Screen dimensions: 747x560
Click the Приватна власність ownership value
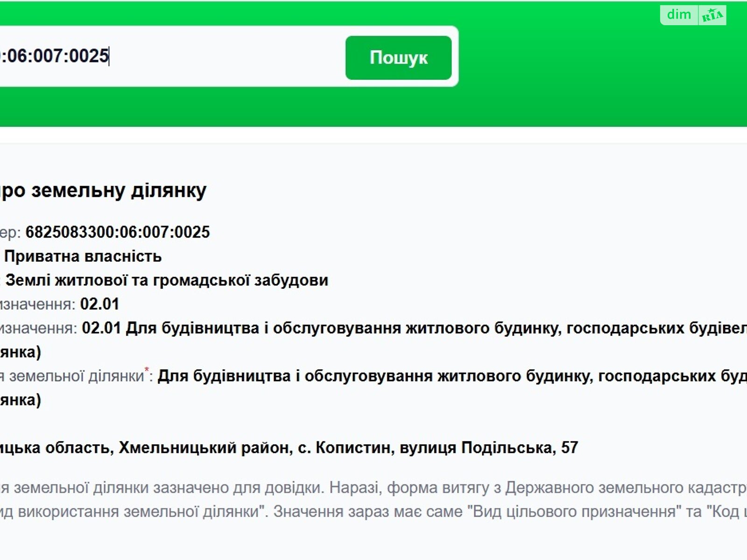click(x=83, y=256)
